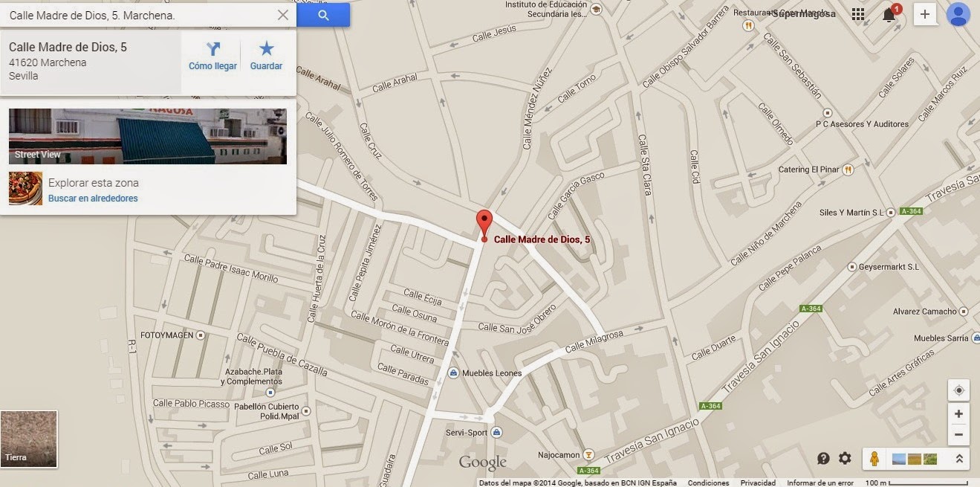Zoom in with the plus control
The image size is (980, 487).
pos(958,414)
